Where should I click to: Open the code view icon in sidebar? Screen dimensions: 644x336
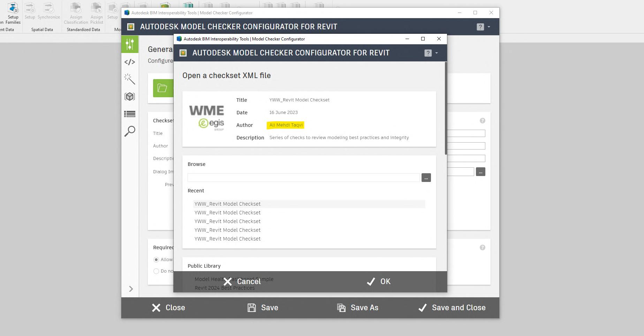click(130, 62)
